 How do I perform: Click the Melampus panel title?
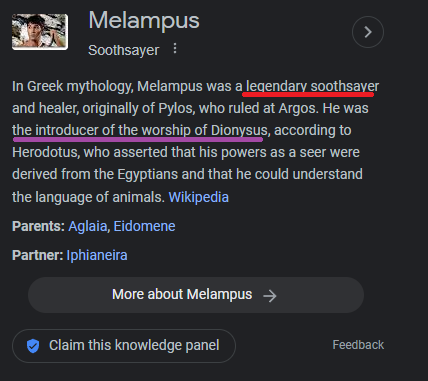tap(144, 21)
